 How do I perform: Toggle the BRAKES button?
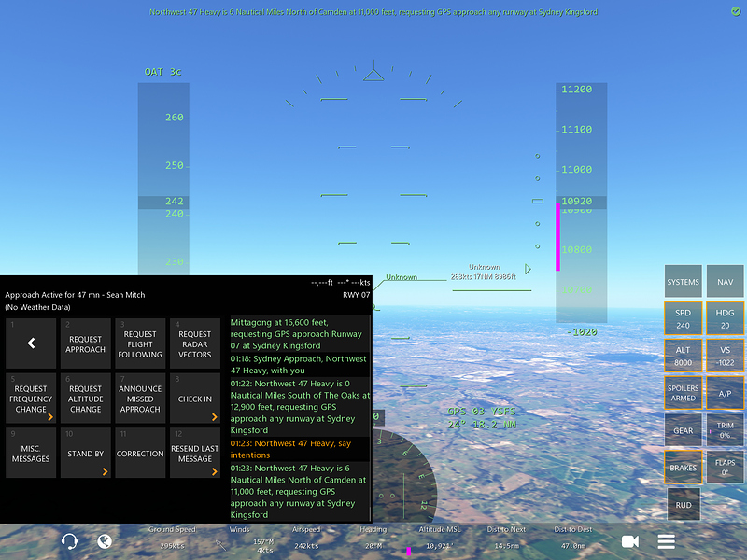(684, 468)
